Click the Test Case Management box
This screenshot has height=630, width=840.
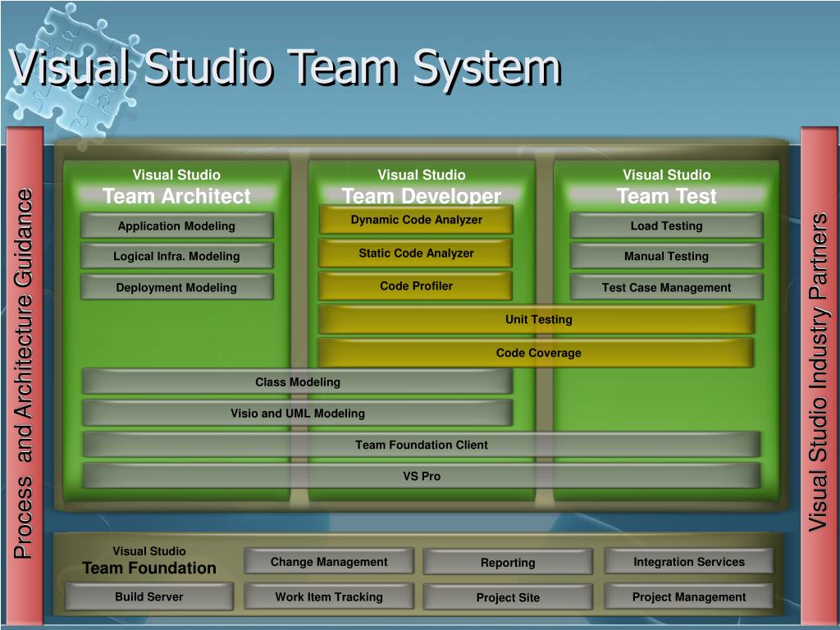click(666, 287)
